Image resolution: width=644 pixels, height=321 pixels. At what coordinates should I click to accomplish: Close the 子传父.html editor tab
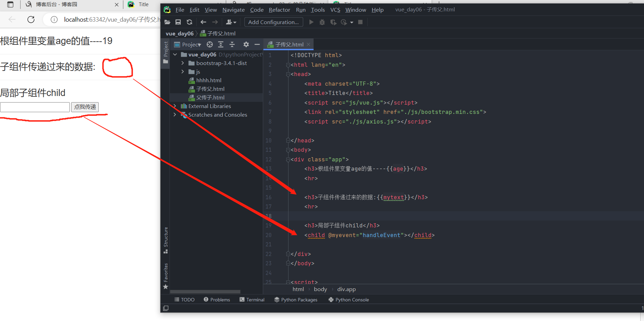pyautogui.click(x=308, y=44)
